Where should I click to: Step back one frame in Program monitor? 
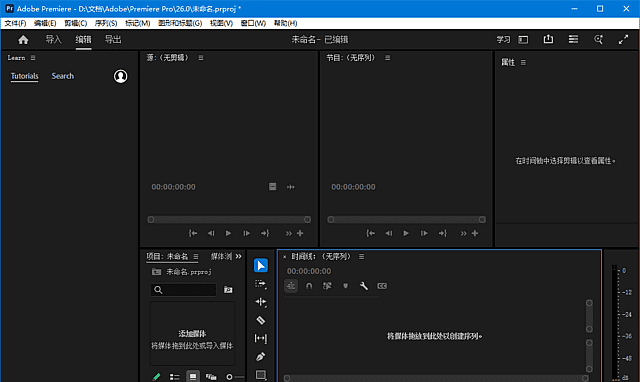tap(389, 233)
